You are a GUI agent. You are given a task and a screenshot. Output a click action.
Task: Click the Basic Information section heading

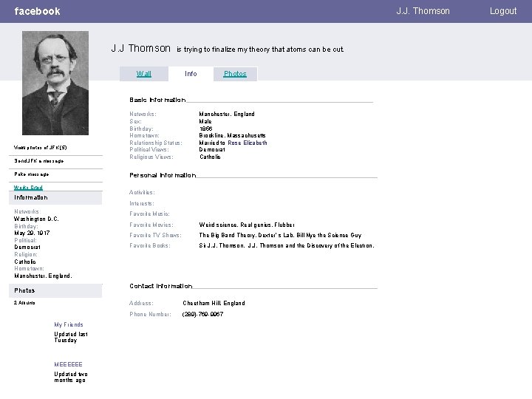coord(157,100)
